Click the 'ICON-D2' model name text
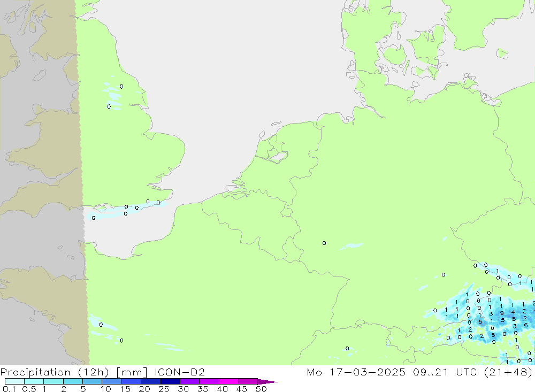 click(179, 372)
